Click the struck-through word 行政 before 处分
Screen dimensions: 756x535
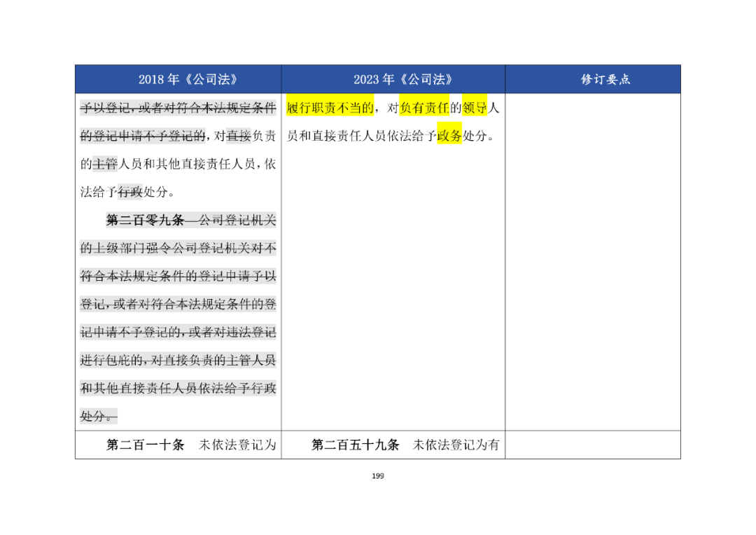pyautogui.click(x=130, y=192)
